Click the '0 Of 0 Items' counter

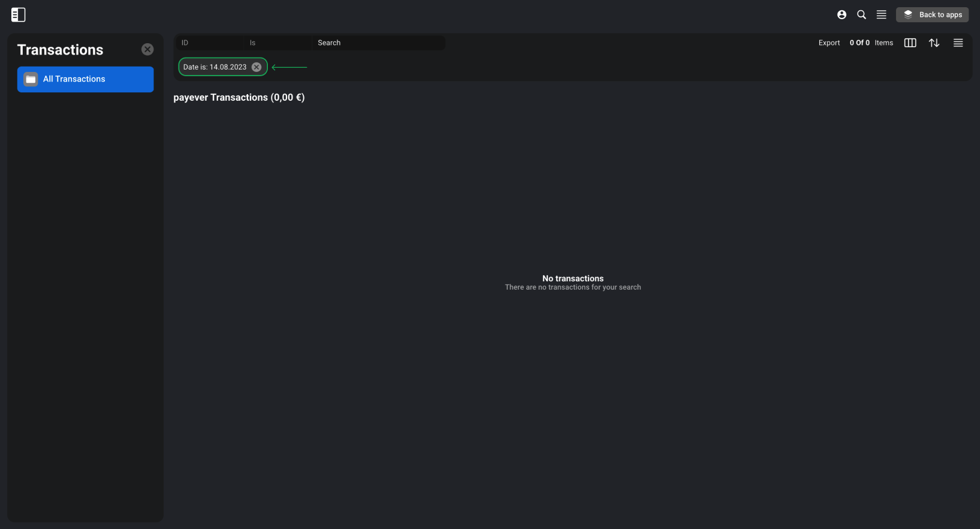tap(871, 43)
